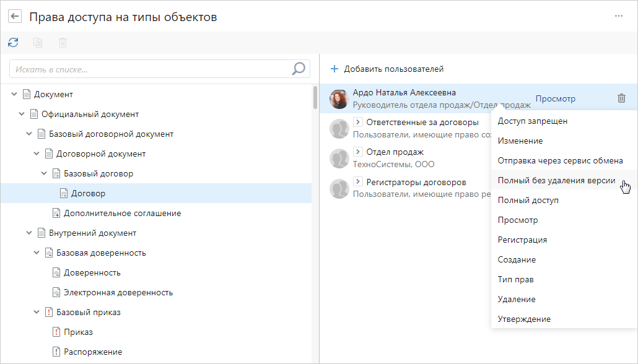Click Добавить пользователей link

(393, 69)
